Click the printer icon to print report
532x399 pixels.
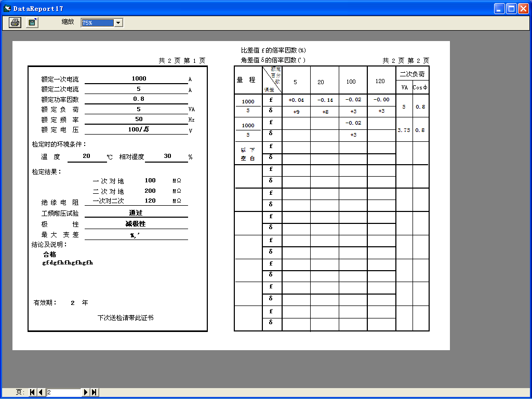tap(16, 22)
